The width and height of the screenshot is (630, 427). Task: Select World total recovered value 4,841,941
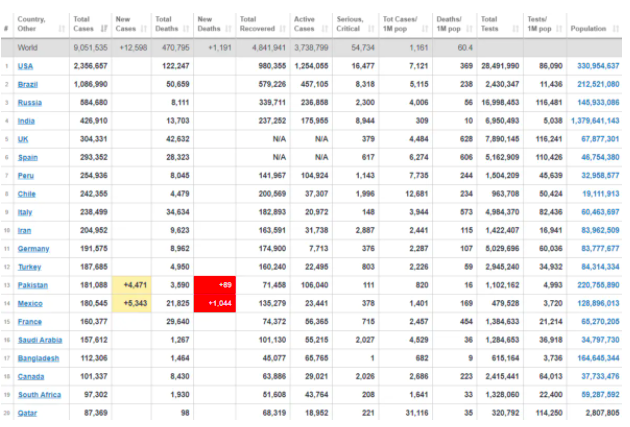coord(269,48)
